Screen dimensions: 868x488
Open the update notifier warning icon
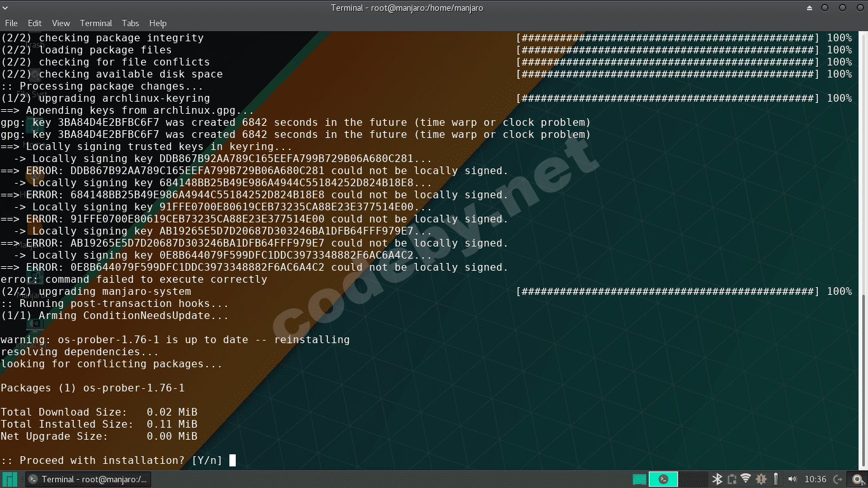(761, 479)
